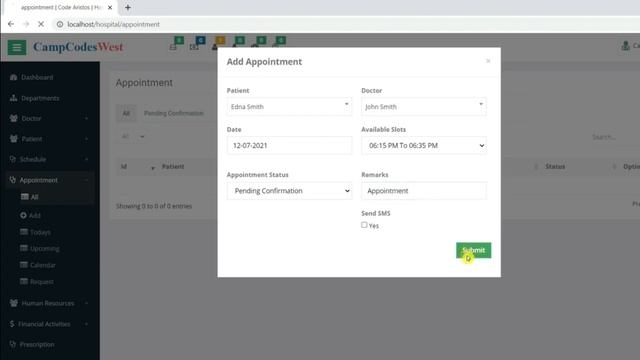This screenshot has width=640, height=360.
Task: Stop page loading with X button
Action: (x=41, y=24)
